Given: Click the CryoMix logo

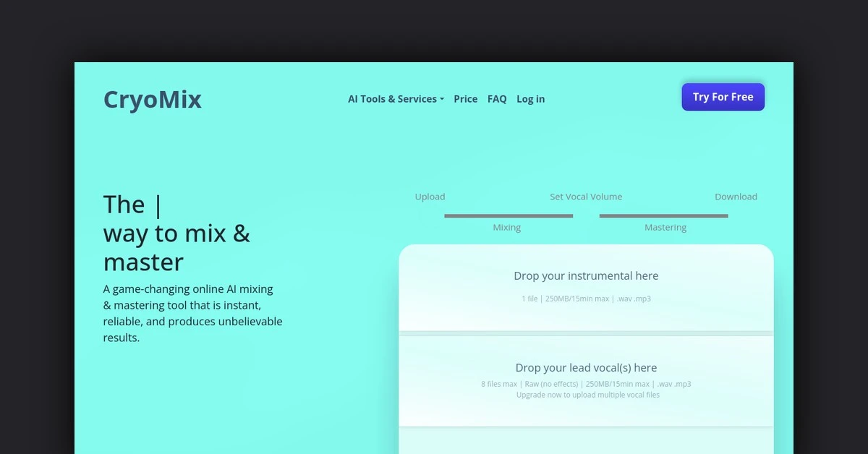Looking at the screenshot, I should [152, 99].
